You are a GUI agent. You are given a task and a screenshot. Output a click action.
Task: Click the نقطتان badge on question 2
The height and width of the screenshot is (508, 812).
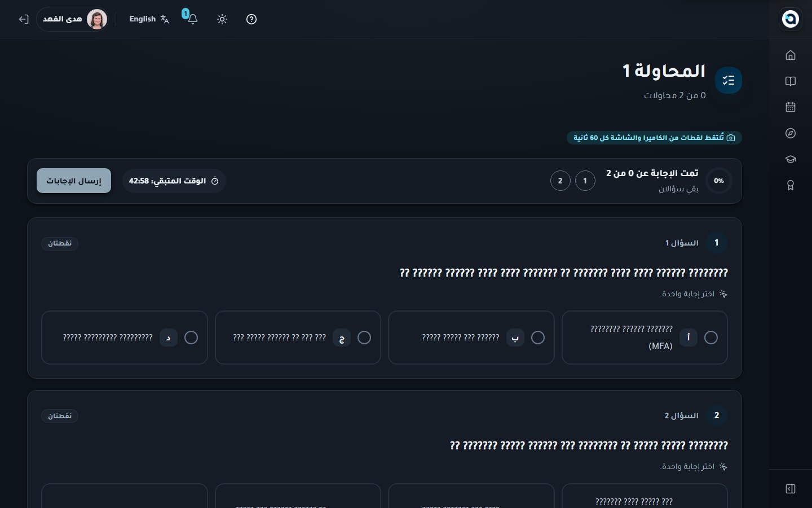60,416
